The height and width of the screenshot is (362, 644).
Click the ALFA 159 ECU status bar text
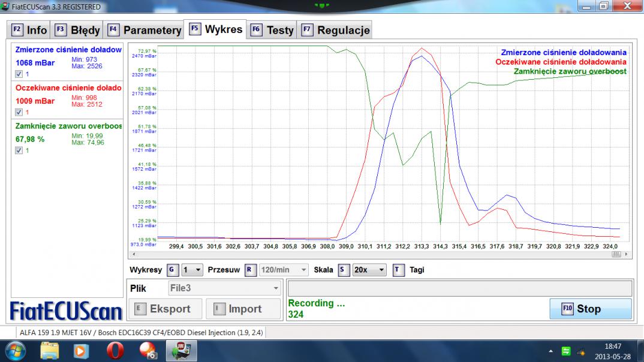click(x=142, y=333)
